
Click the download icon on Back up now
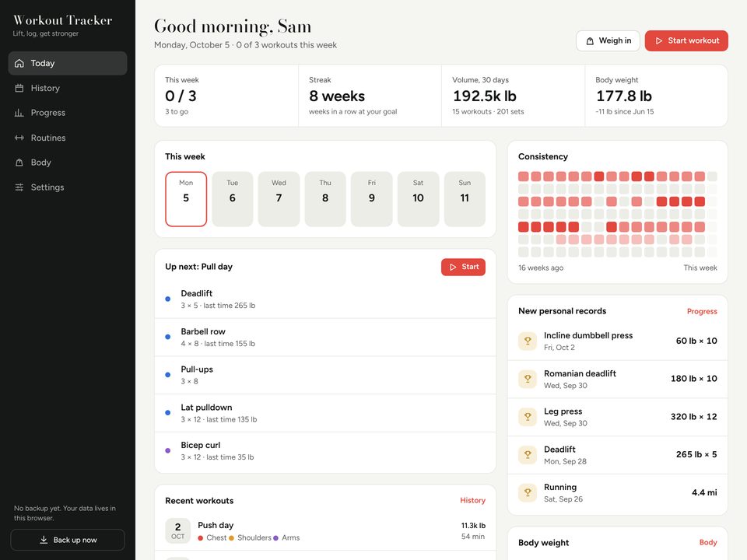coord(44,540)
